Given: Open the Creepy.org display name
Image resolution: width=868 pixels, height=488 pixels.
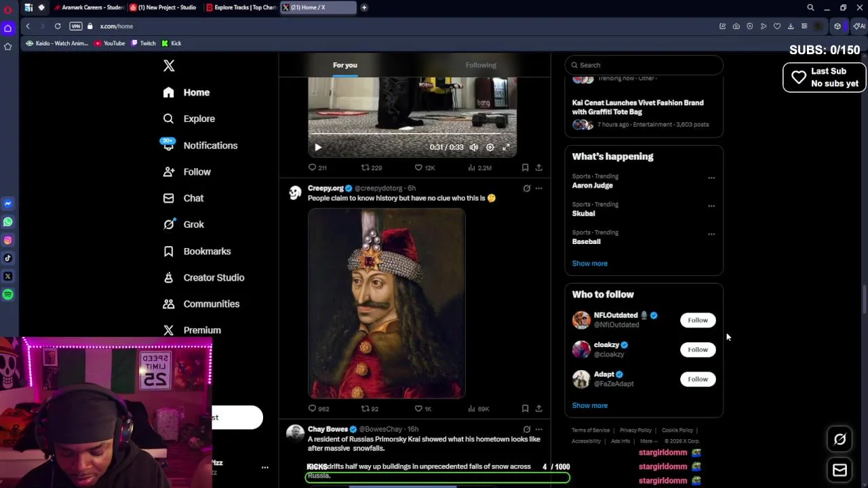Looking at the screenshot, I should click(x=325, y=188).
